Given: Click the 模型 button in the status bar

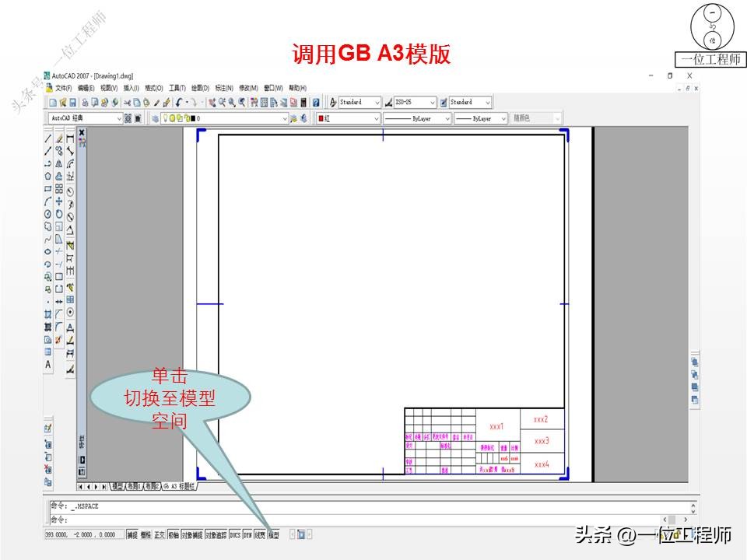Looking at the screenshot, I should point(274,534).
